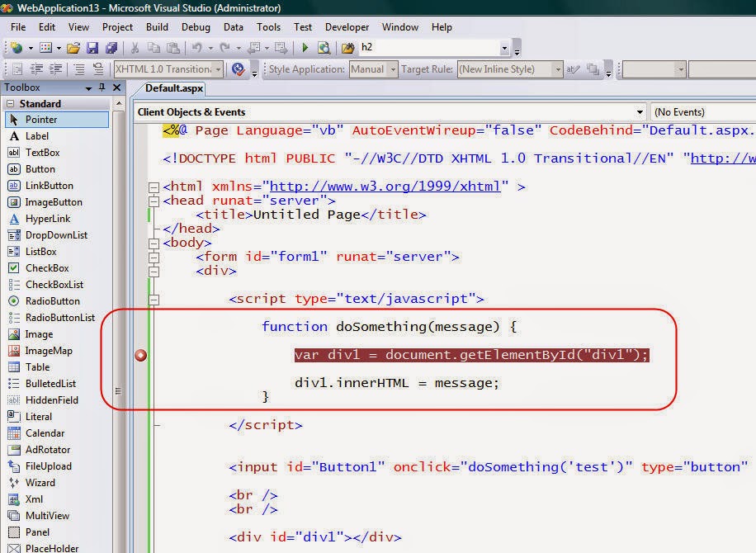Click the Cut scissors icon

pyautogui.click(x=135, y=48)
